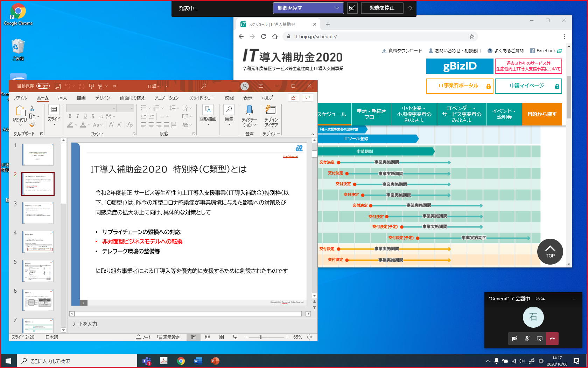Toggle camera in Teams call window
Screen dimensions: 588x368
click(514, 339)
